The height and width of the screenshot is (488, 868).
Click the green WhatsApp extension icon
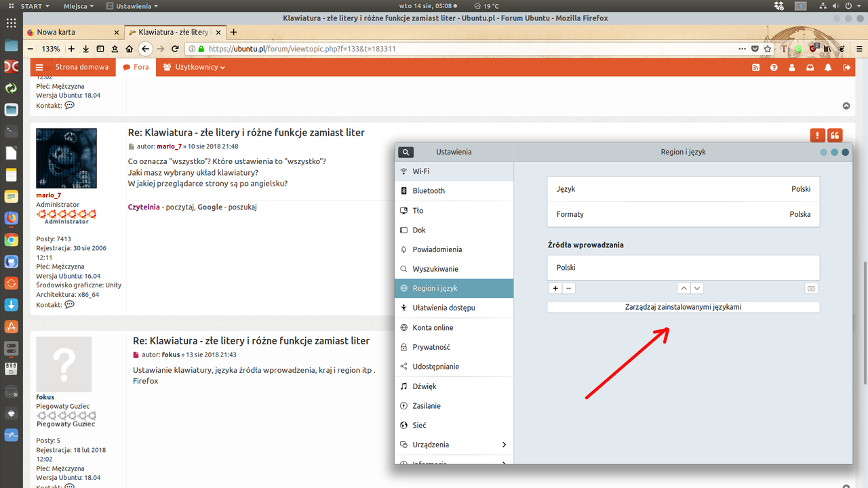[798, 49]
